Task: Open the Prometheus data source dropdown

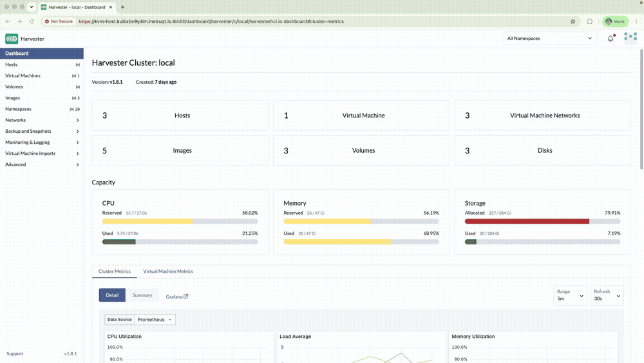Action: coord(155,319)
